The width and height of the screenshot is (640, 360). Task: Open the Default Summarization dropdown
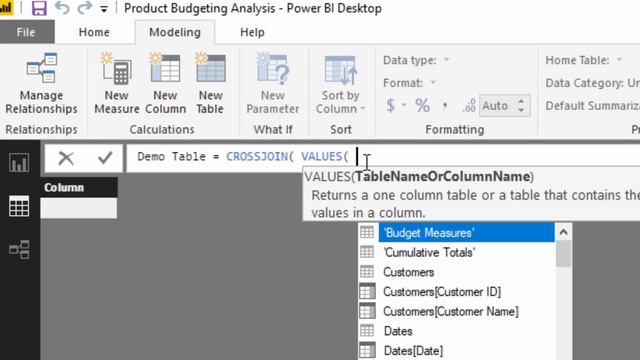593,106
